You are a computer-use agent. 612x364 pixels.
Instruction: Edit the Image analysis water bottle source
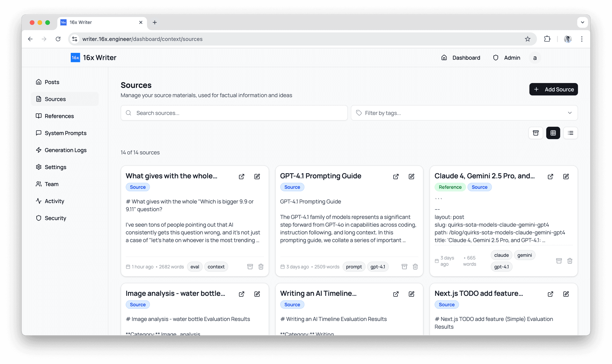pos(257,294)
